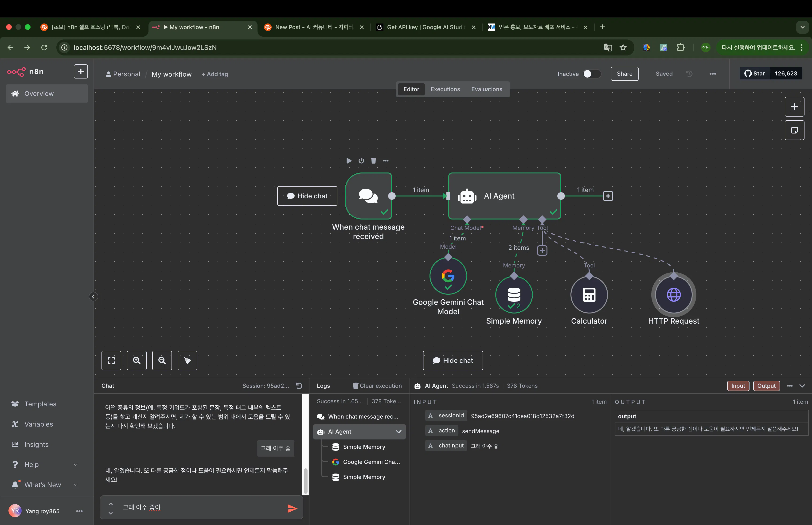
Task: Open the browser extensions puzzle icon
Action: (680, 47)
